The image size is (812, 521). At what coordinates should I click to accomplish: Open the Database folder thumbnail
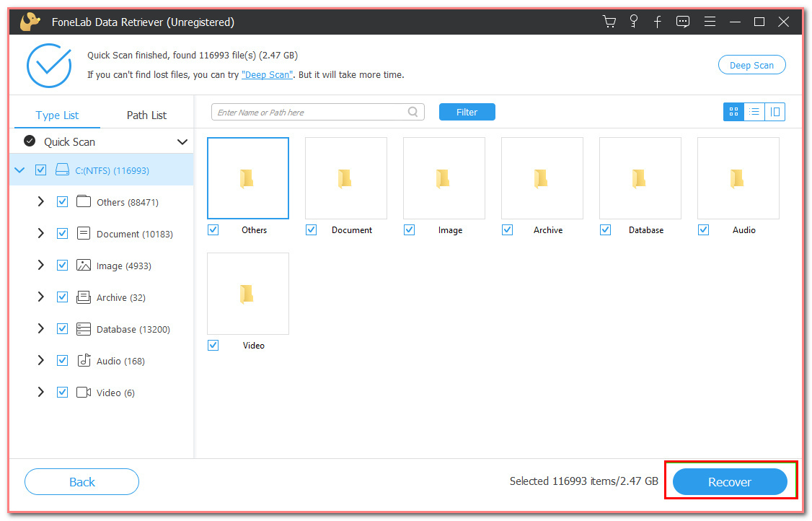tap(640, 178)
